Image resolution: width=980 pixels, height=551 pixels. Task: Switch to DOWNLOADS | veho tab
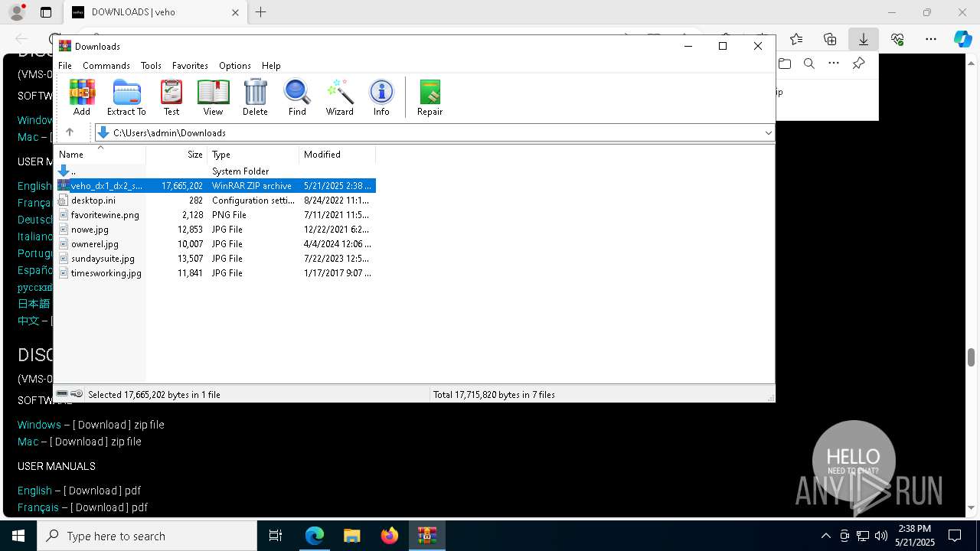pos(155,12)
